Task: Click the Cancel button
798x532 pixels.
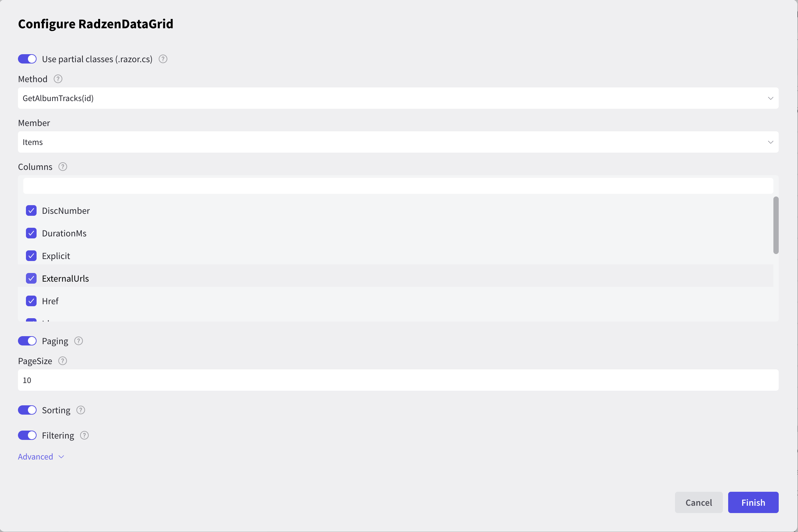Action: (699, 502)
